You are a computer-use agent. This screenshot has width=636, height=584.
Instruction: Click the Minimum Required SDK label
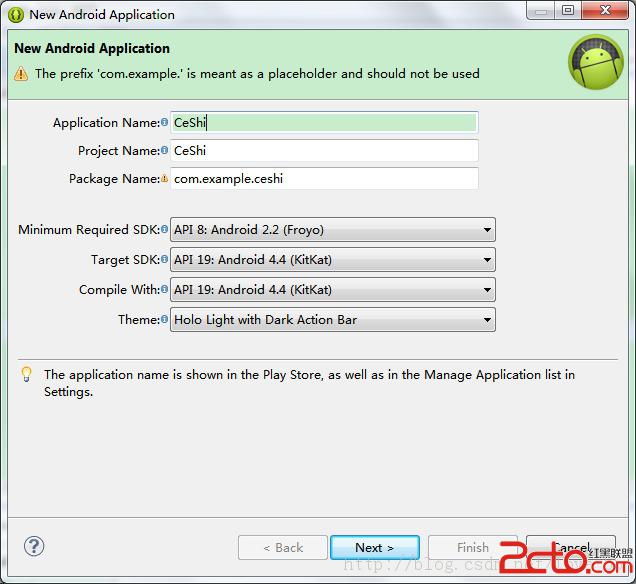point(89,230)
